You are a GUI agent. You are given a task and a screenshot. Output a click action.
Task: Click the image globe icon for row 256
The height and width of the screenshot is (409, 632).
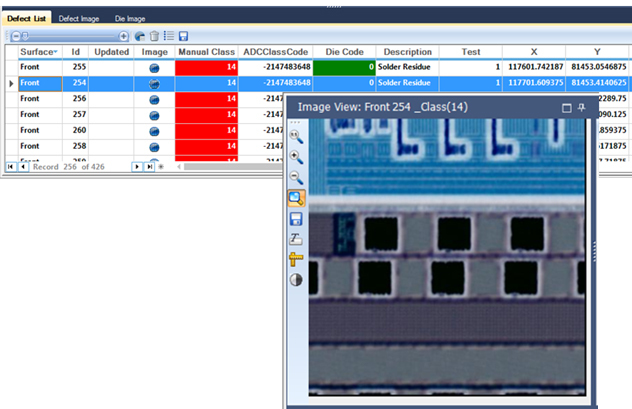click(155, 99)
